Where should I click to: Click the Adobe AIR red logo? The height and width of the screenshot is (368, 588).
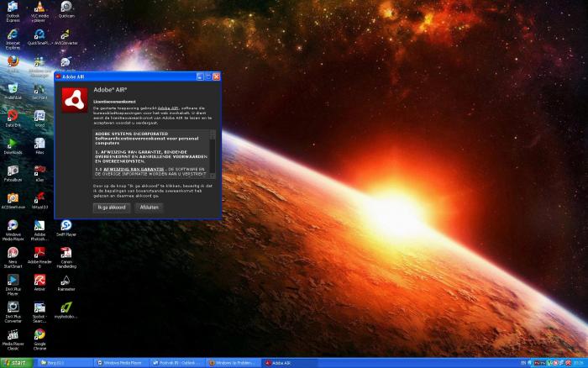click(x=75, y=100)
